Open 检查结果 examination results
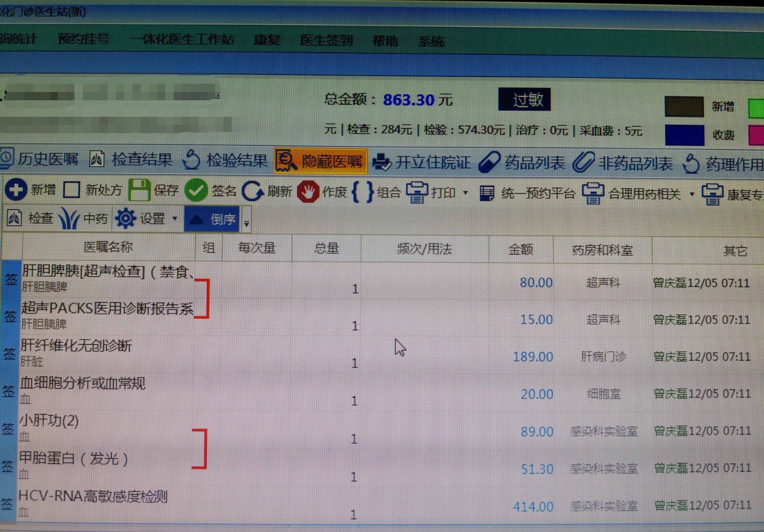 pyautogui.click(x=131, y=159)
